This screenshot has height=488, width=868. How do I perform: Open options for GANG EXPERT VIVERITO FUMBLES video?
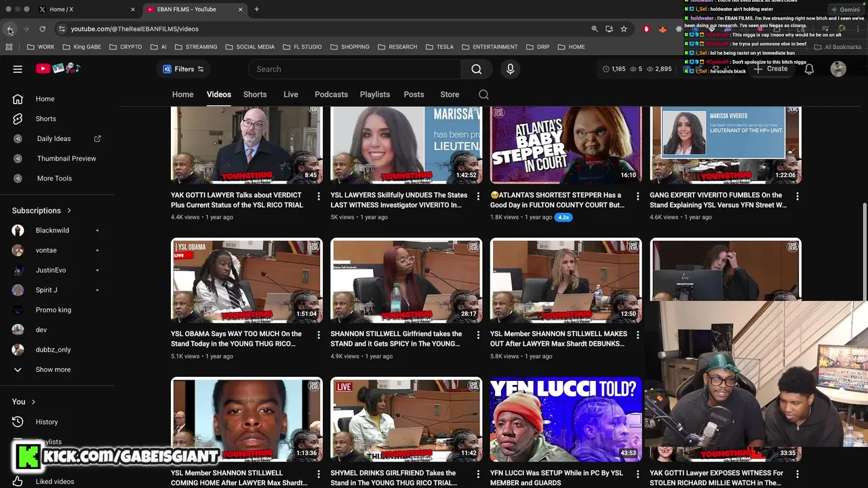[797, 196]
